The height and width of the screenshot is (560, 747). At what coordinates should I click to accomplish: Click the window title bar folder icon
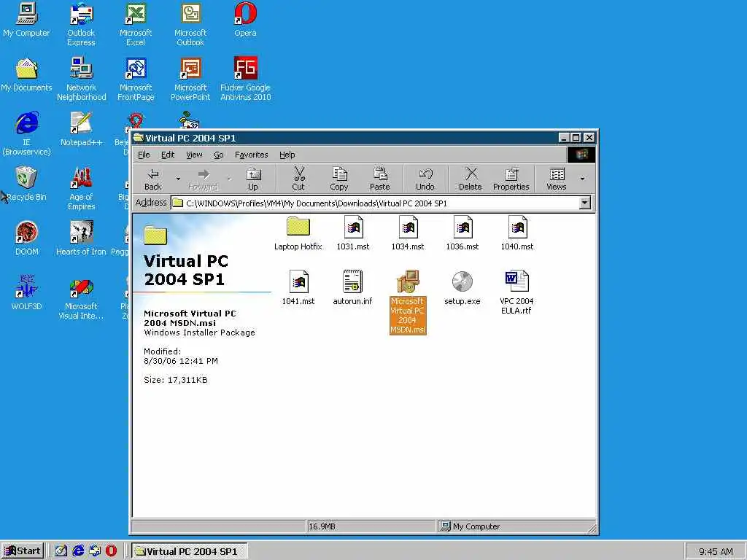pyautogui.click(x=139, y=138)
